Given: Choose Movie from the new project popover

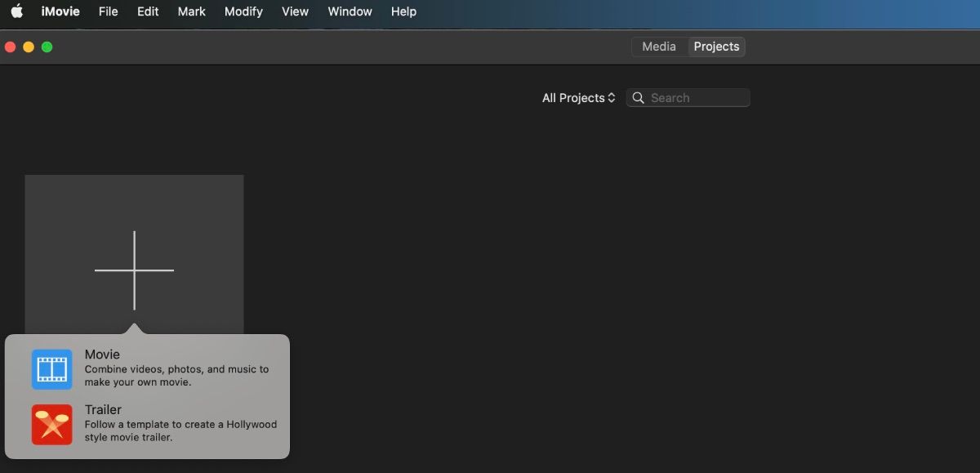Looking at the screenshot, I should 147,368.
